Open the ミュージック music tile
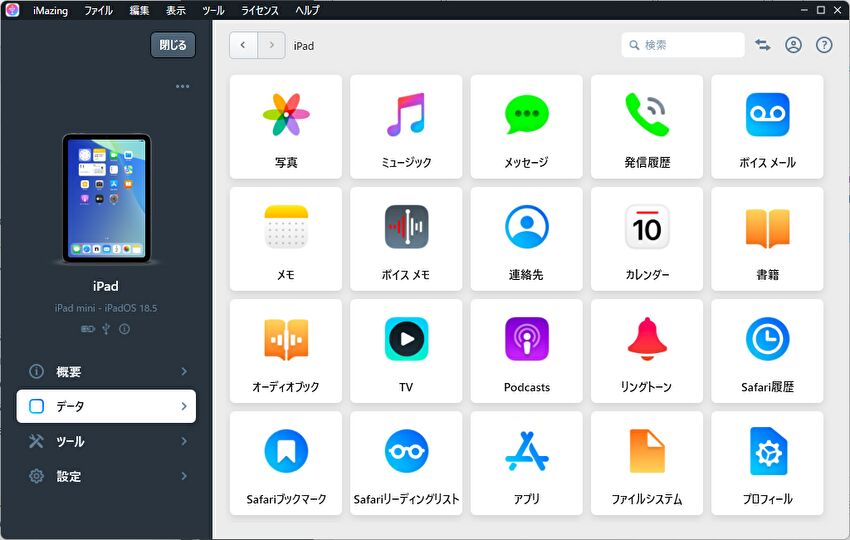850x540 pixels. 406,127
